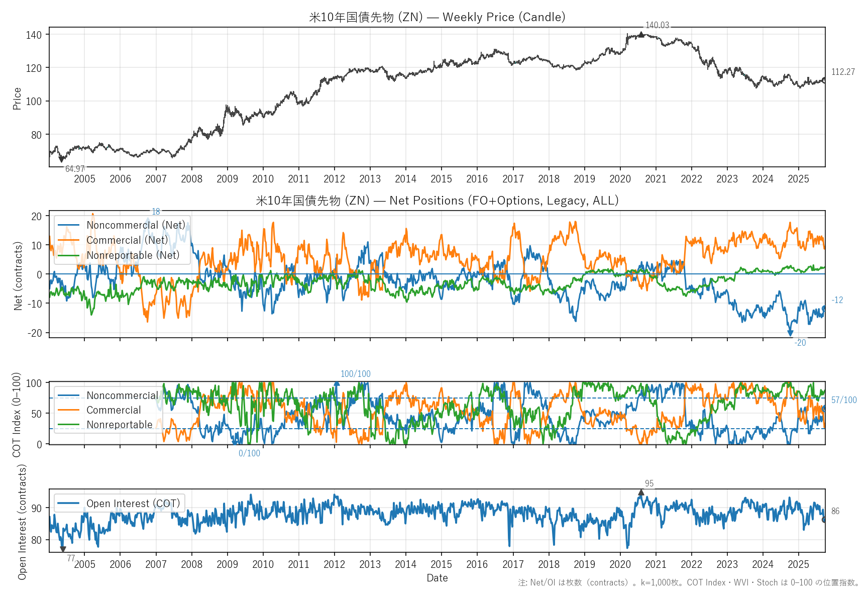Select Nonreportable in the COT Index legend
This screenshot has height=593, width=868.
coord(119,425)
